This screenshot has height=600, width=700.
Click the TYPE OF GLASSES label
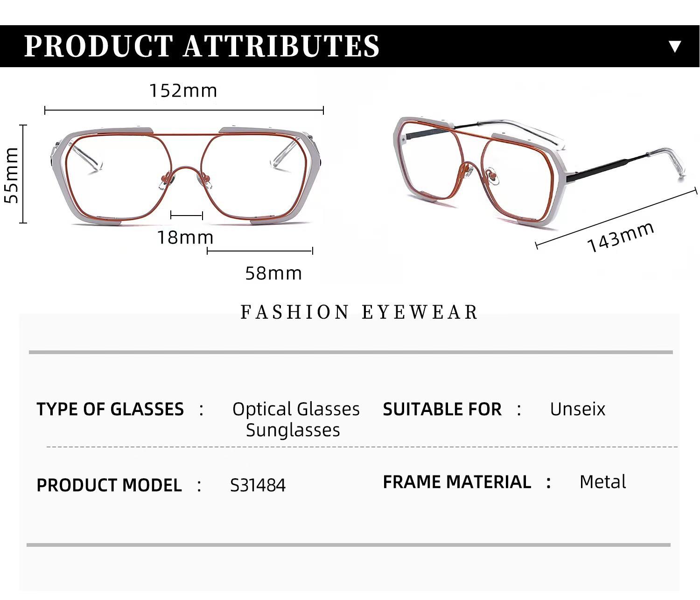[x=110, y=409]
